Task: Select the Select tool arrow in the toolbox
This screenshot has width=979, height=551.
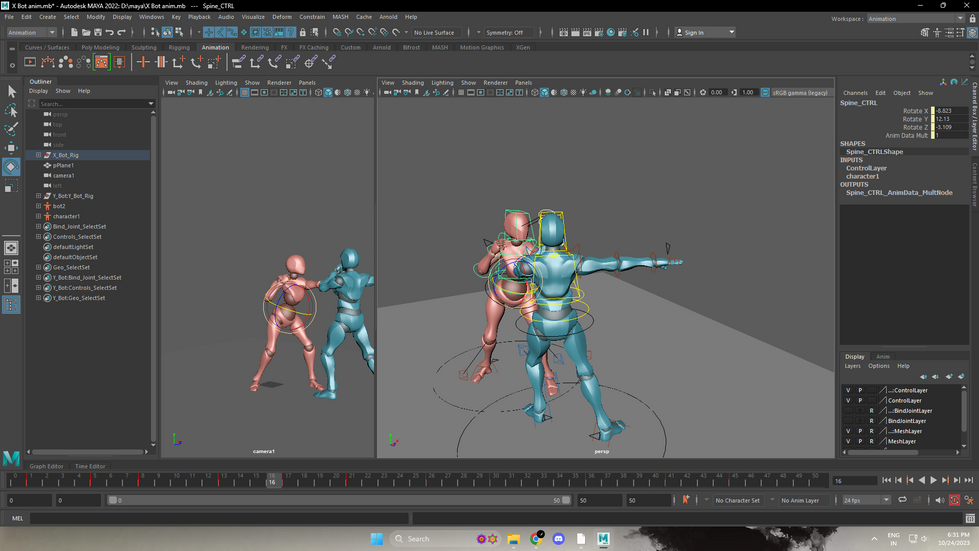Action: coord(11,92)
